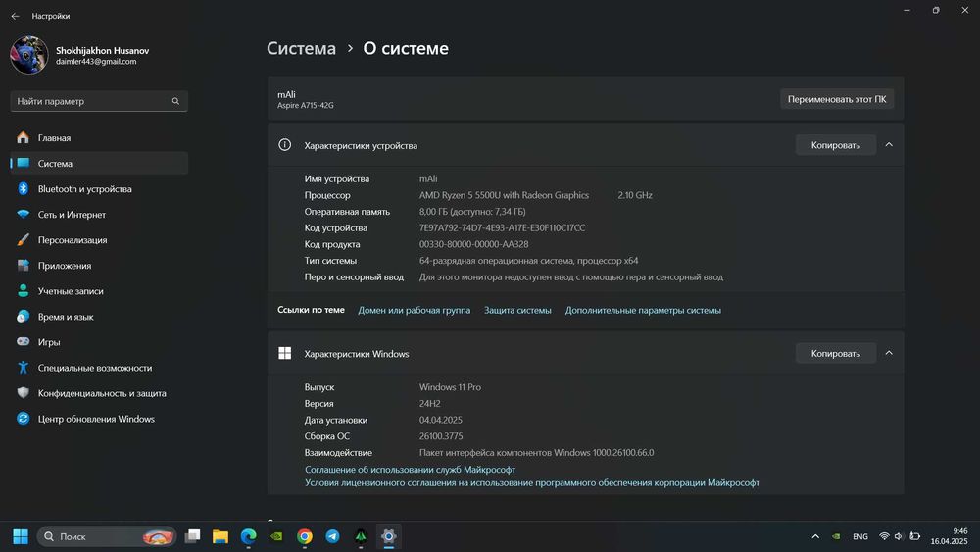The width and height of the screenshot is (980, 552).
Task: Click the NVIDIA tray icon
Action: [836, 536]
